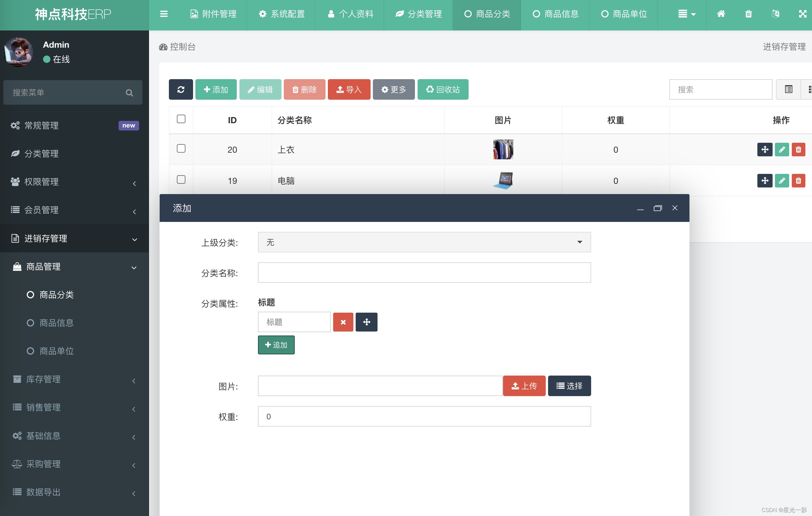Image resolution: width=812 pixels, height=516 pixels.
Task: Delete the 上衣 row with red trash icon
Action: point(798,149)
